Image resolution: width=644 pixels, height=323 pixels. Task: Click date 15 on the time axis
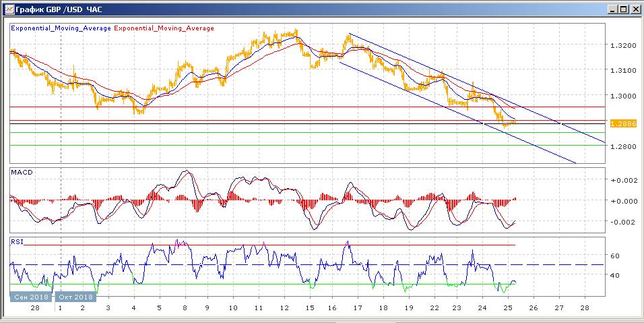pos(309,307)
